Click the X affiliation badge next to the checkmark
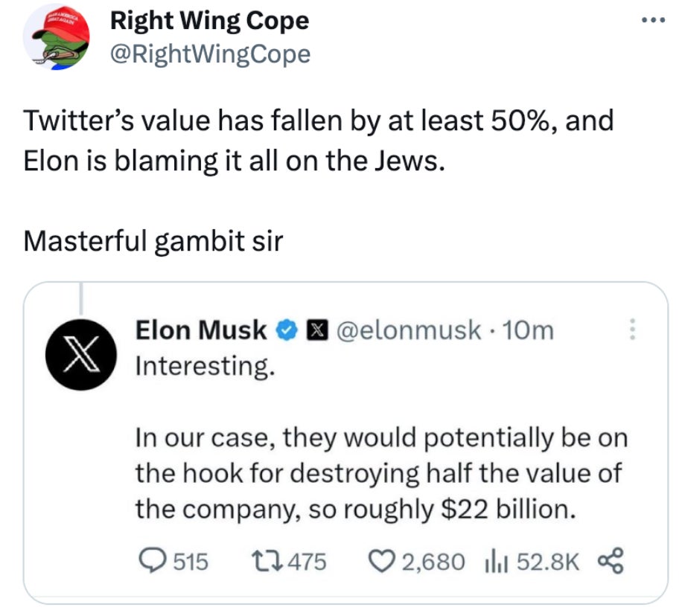The width and height of the screenshot is (685, 616). pos(319,330)
